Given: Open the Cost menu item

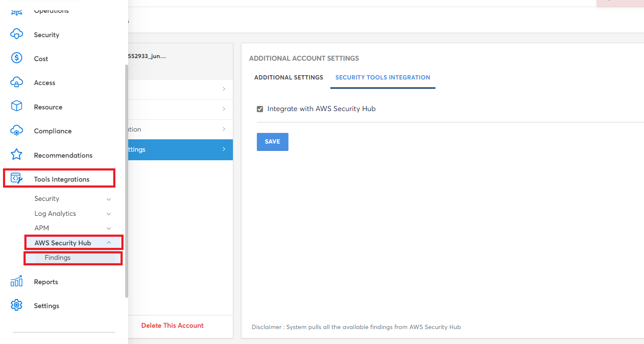Looking at the screenshot, I should click(x=41, y=59).
